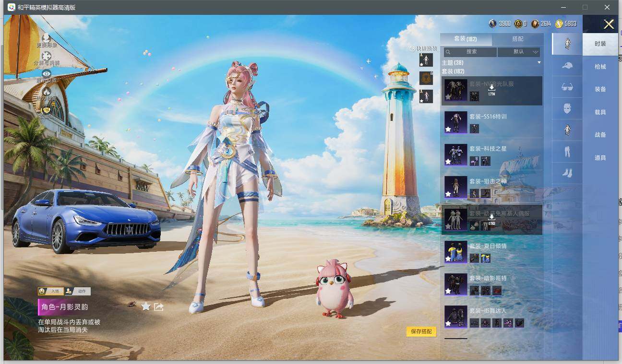Image resolution: width=622 pixels, height=364 pixels.
Task: Open the 装备 equipment menu
Action: point(600,89)
